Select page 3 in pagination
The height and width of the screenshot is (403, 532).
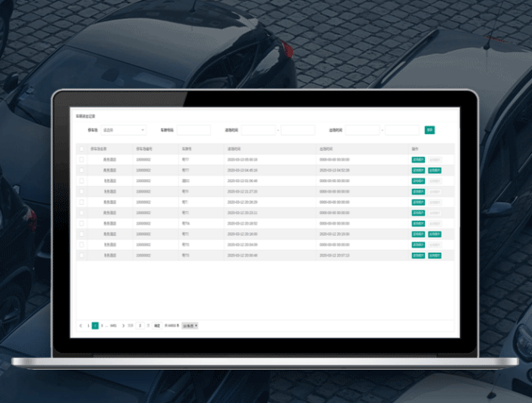(x=102, y=326)
